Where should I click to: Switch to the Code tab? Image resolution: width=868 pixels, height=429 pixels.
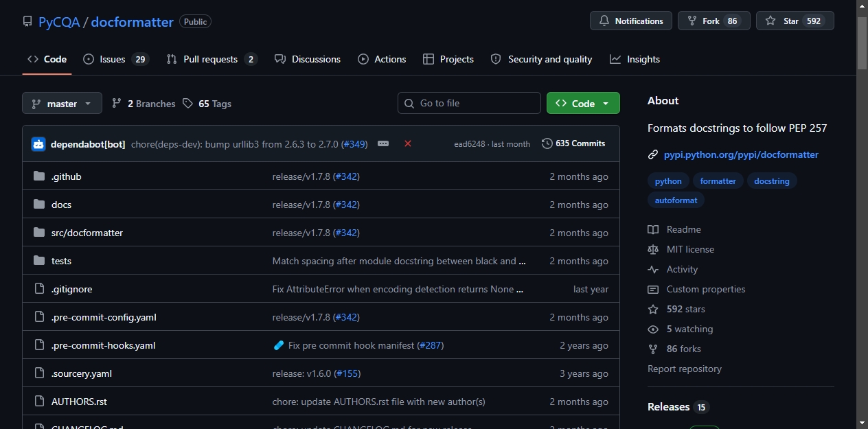(x=47, y=59)
